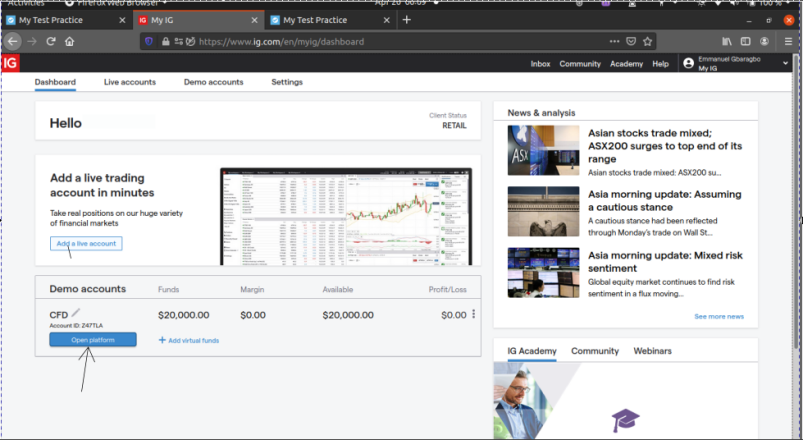
Task: Open the Demo accounts tab
Action: [x=213, y=82]
